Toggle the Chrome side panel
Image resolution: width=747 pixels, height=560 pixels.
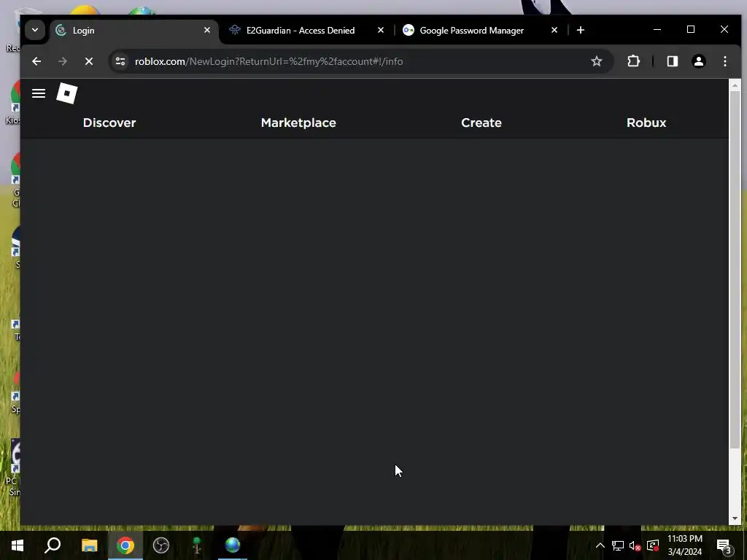click(x=672, y=61)
